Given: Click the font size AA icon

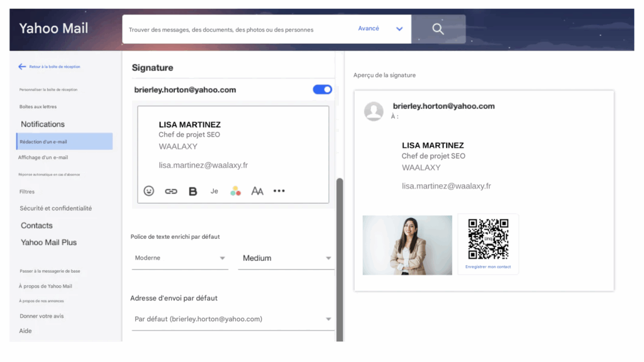Looking at the screenshot, I should (257, 191).
